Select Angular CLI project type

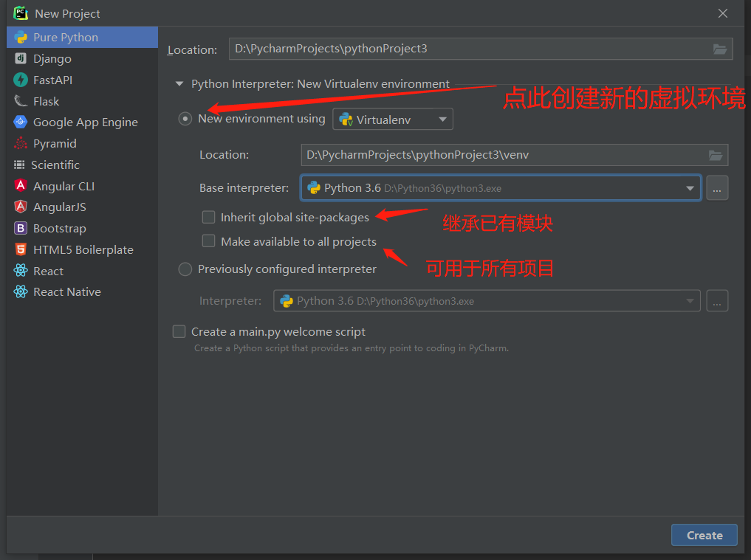[x=83, y=186]
